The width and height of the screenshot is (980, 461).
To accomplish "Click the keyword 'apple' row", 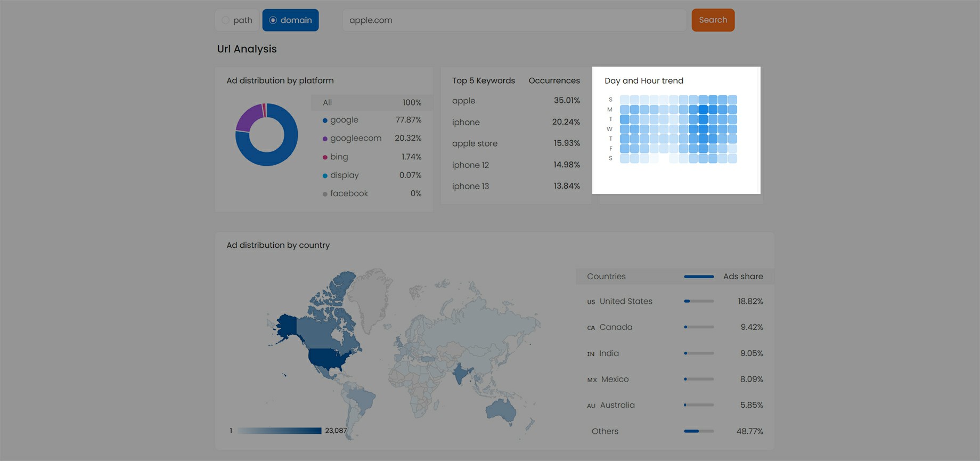I will [x=516, y=101].
